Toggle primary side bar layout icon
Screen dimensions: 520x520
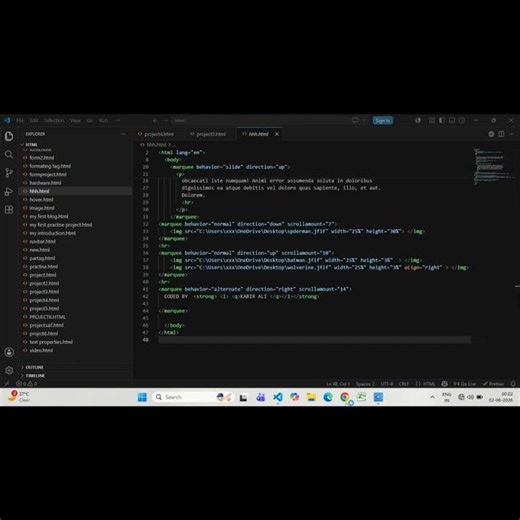(442, 120)
